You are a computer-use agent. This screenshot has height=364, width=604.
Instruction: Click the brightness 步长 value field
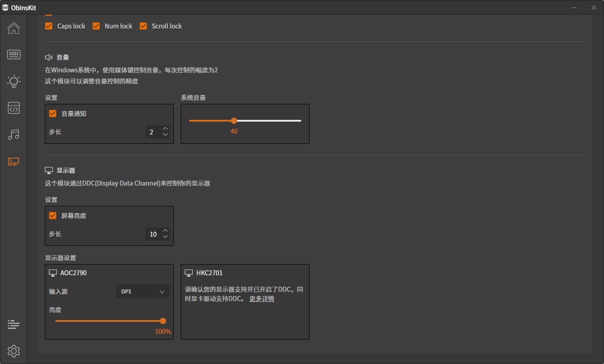click(x=153, y=234)
